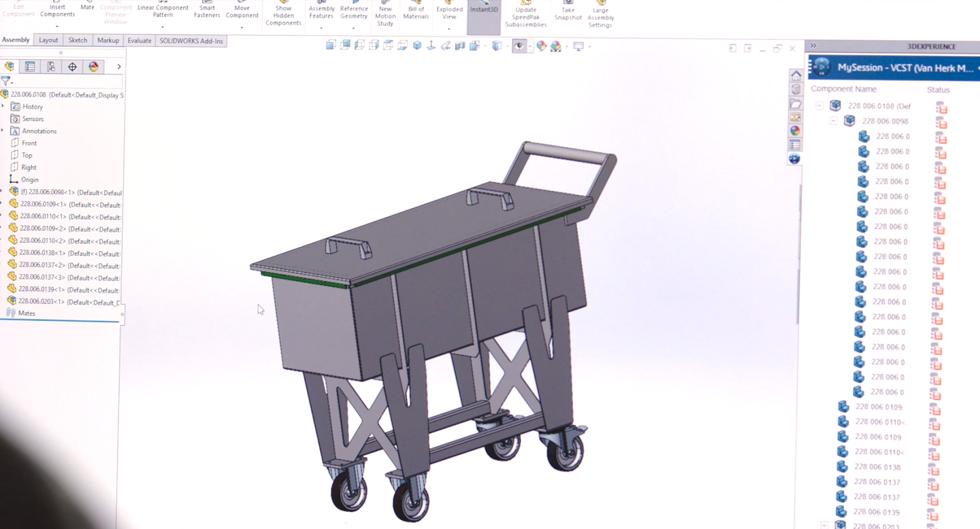The image size is (980, 529).
Task: Click the Mates folder icon in the tree
Action: tap(11, 313)
